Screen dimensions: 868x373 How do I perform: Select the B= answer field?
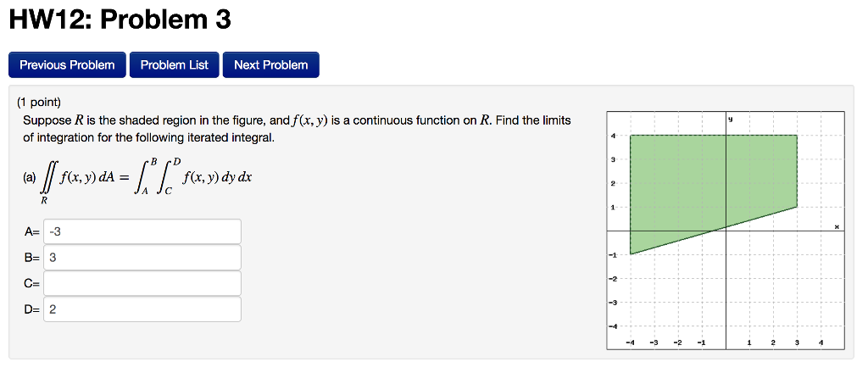142,258
